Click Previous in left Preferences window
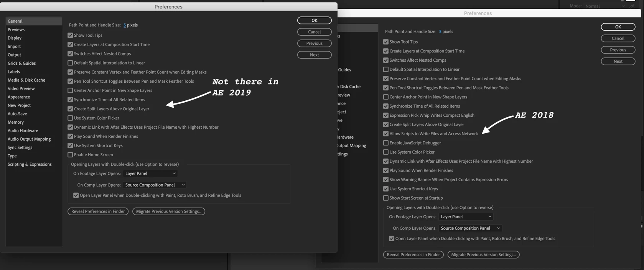The image size is (644, 270). coord(315,43)
